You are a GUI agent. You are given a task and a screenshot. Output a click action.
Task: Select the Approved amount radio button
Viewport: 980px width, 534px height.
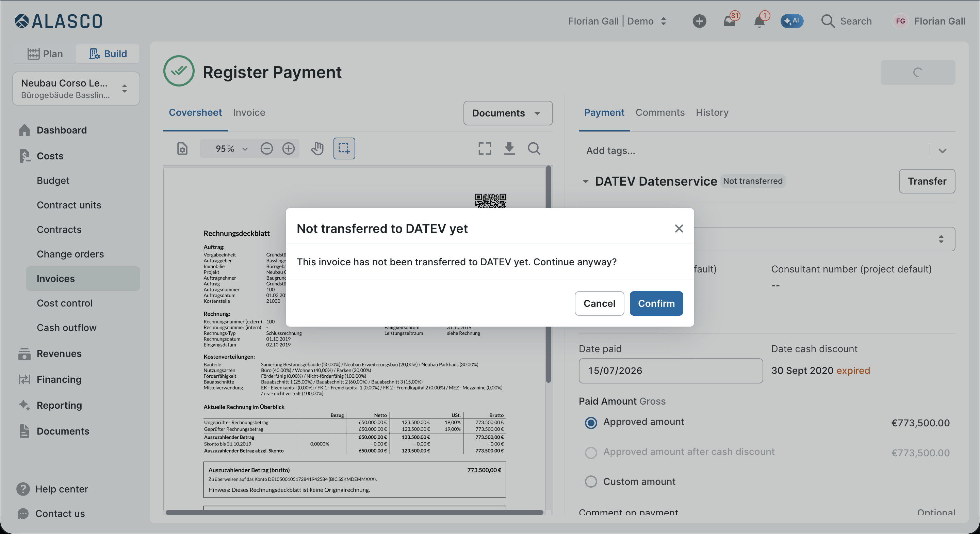pos(590,422)
